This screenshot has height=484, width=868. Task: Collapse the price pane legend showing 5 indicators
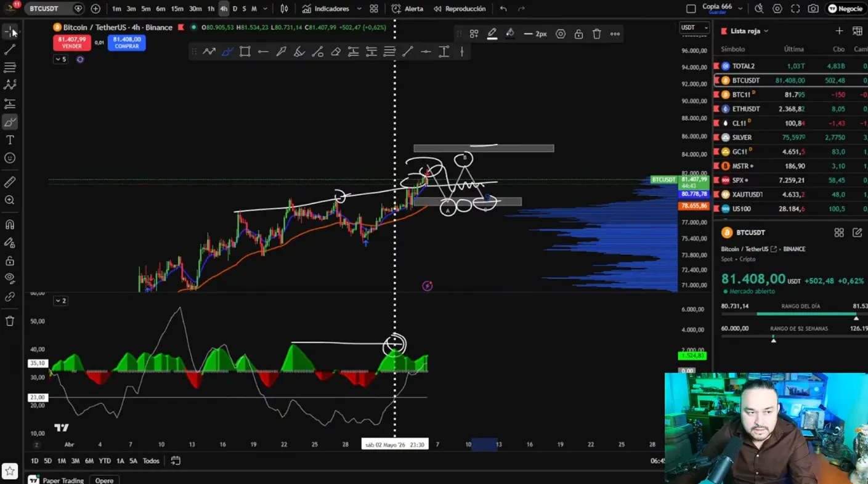click(x=60, y=59)
